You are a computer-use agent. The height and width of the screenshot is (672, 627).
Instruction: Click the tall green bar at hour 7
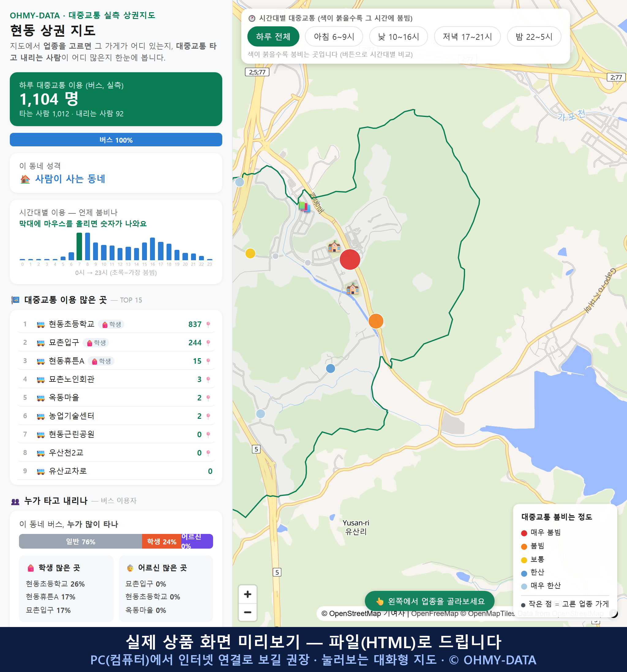79,246
